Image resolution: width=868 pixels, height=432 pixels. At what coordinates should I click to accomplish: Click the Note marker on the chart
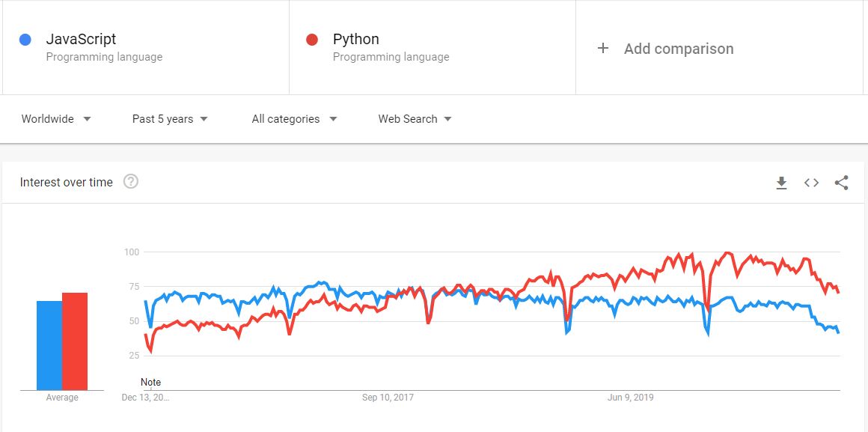150,383
